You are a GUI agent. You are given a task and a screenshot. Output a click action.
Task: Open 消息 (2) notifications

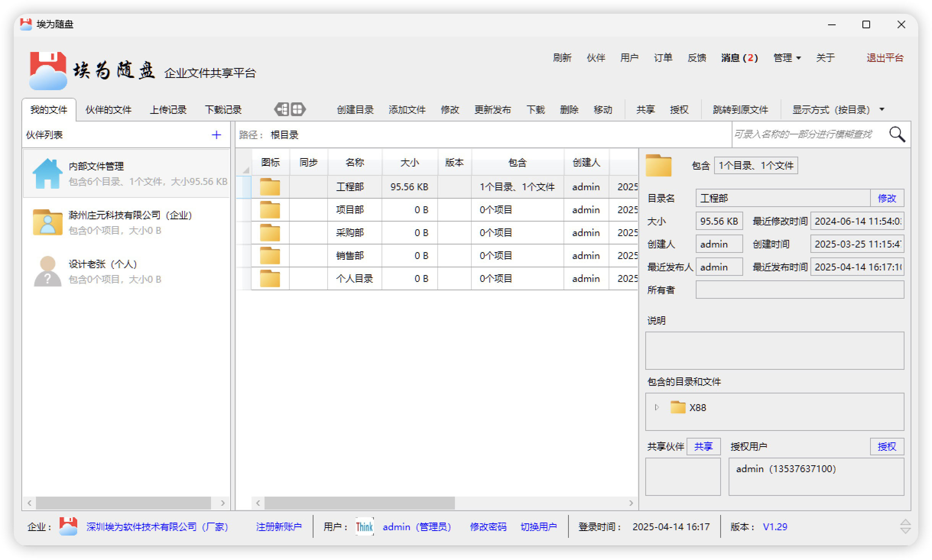point(739,58)
